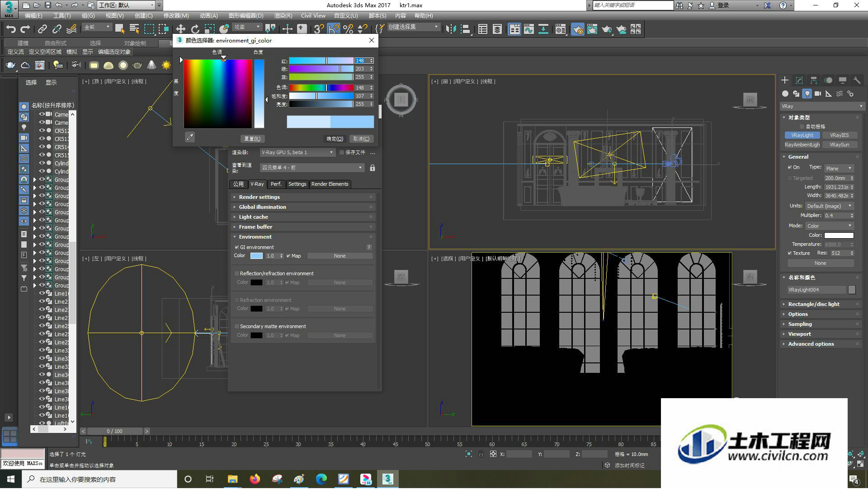The image size is (868, 489).
Task: Pick color with the eyedropper in color selector
Action: coord(190,137)
